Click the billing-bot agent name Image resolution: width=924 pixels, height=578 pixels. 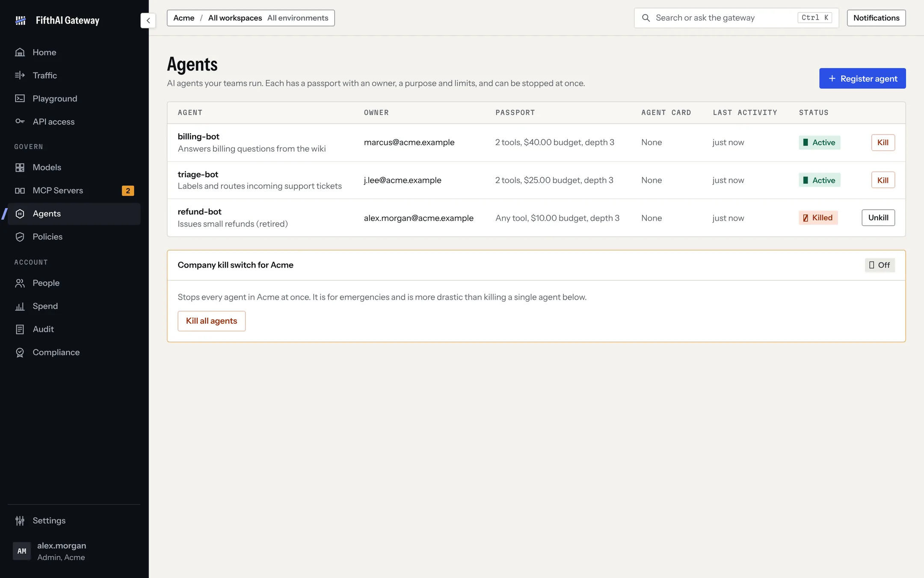(x=198, y=137)
